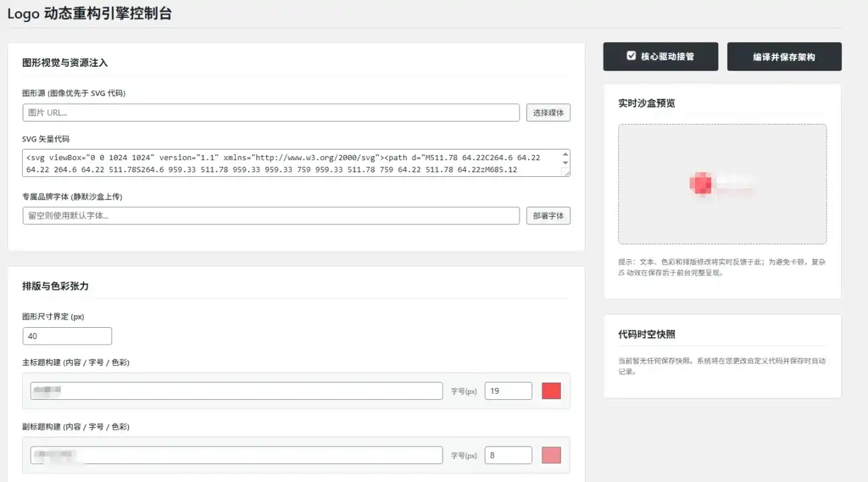Click the 副标题 content text field

coord(236,455)
